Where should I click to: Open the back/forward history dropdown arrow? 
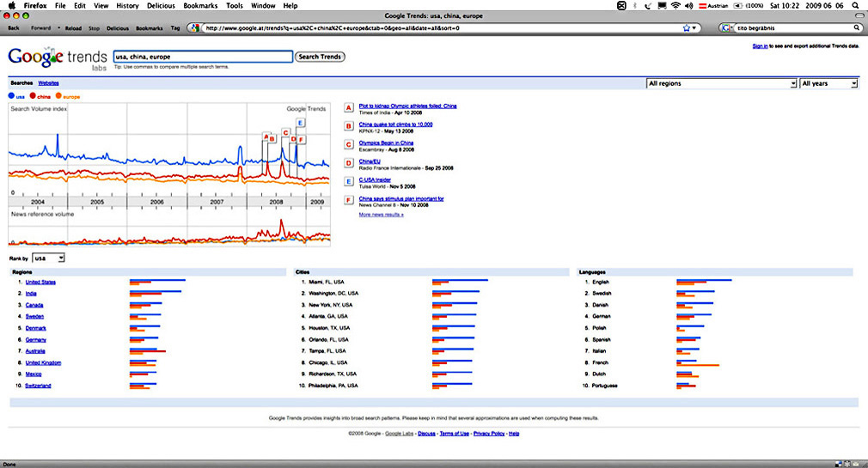(x=58, y=27)
